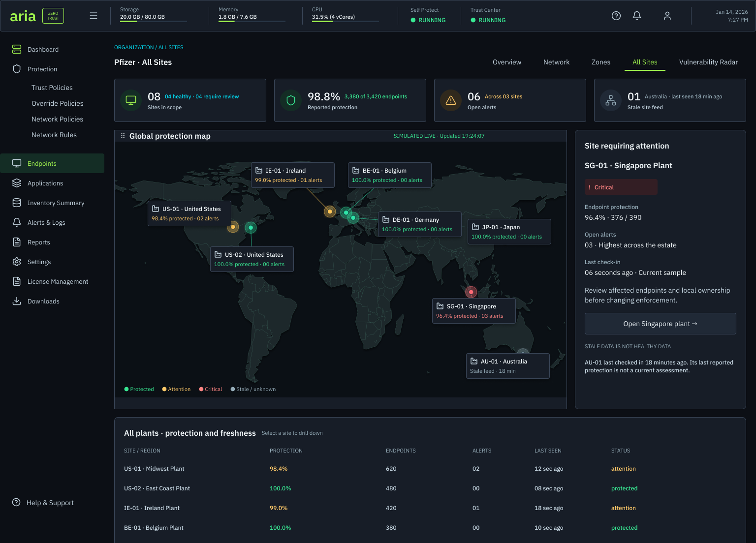Open the JP-01 Japan map card

click(x=509, y=232)
